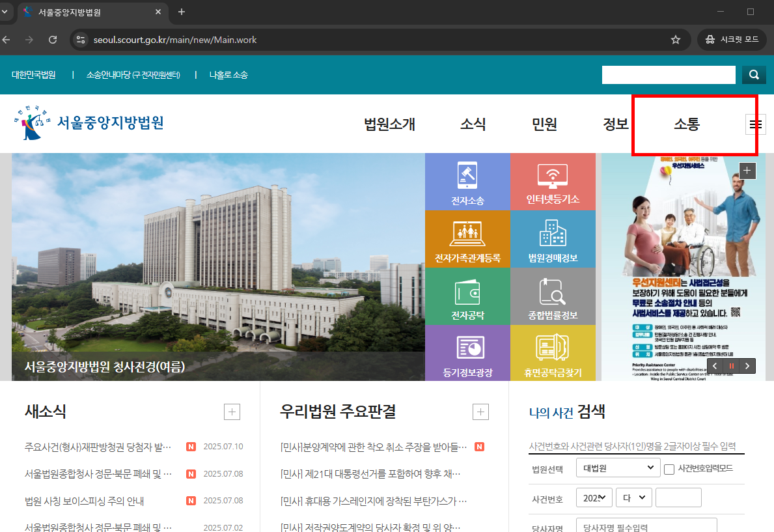Click the top site search input field
Image resolution: width=774 pixels, height=532 pixels.
(669, 75)
